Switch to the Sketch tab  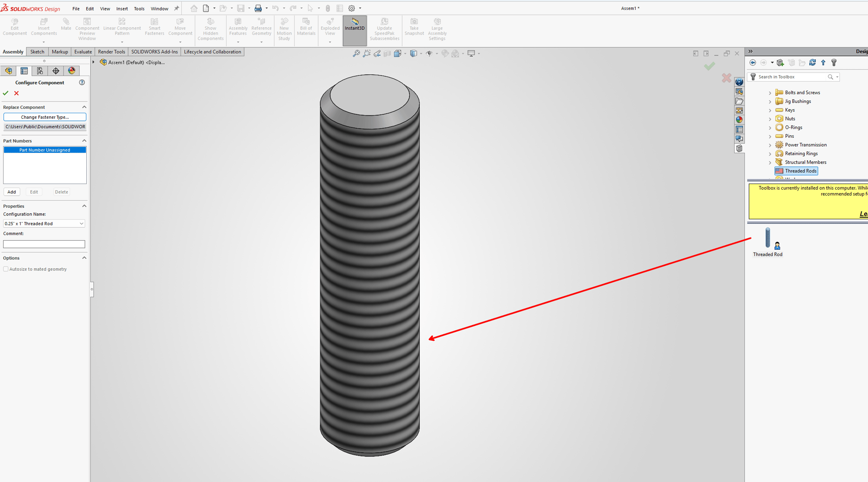coord(37,52)
